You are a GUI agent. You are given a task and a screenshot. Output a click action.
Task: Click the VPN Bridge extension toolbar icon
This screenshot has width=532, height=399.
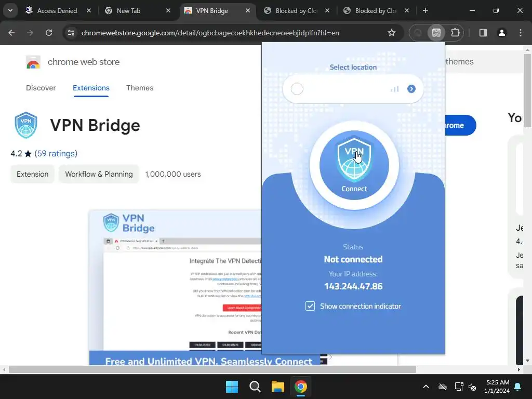tap(436, 33)
